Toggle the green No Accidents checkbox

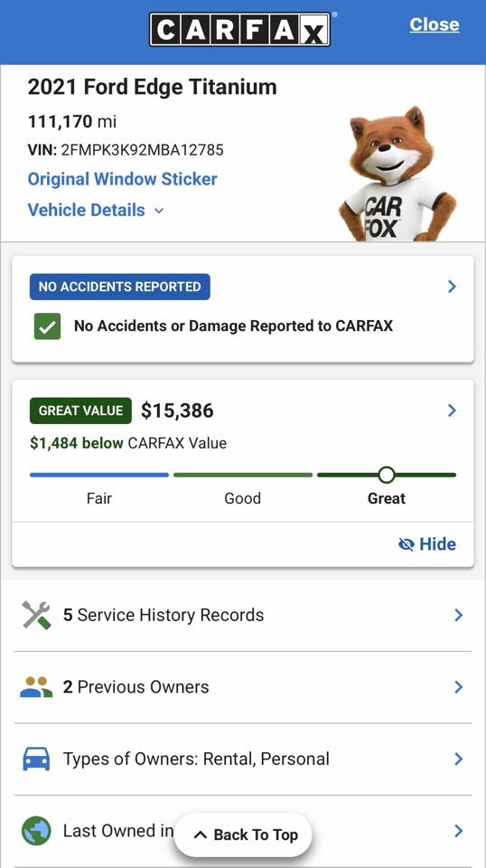click(48, 326)
